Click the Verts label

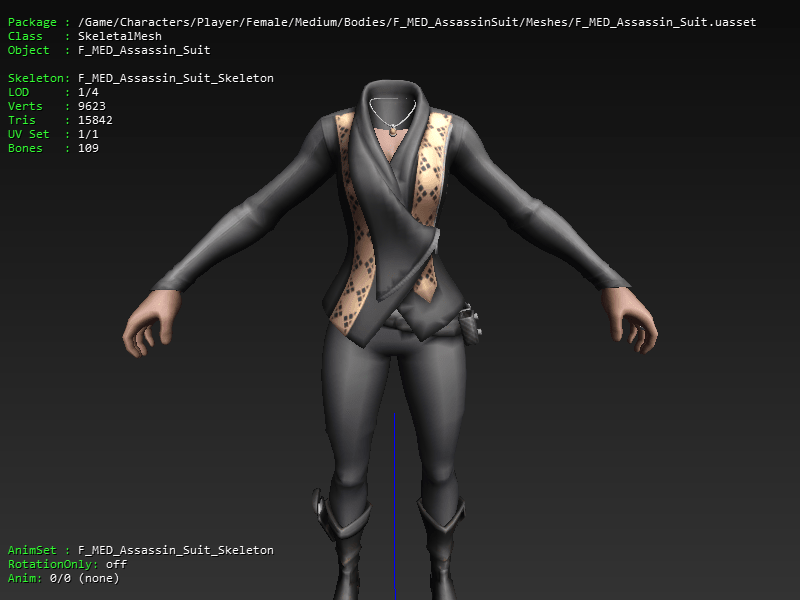[x=25, y=106]
